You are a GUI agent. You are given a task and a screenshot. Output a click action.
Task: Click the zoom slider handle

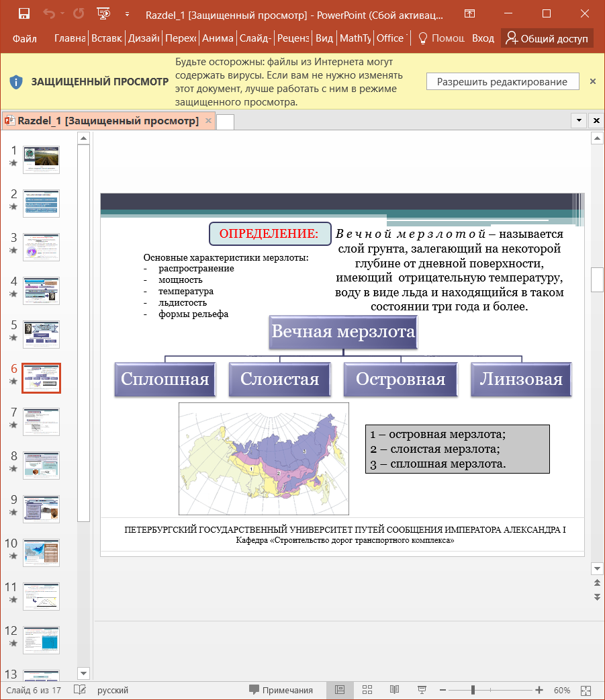click(473, 690)
